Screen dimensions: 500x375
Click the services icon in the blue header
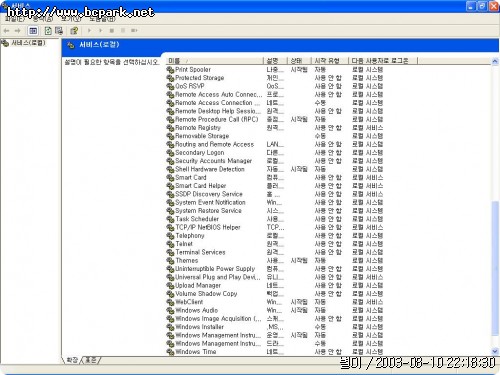click(x=71, y=45)
